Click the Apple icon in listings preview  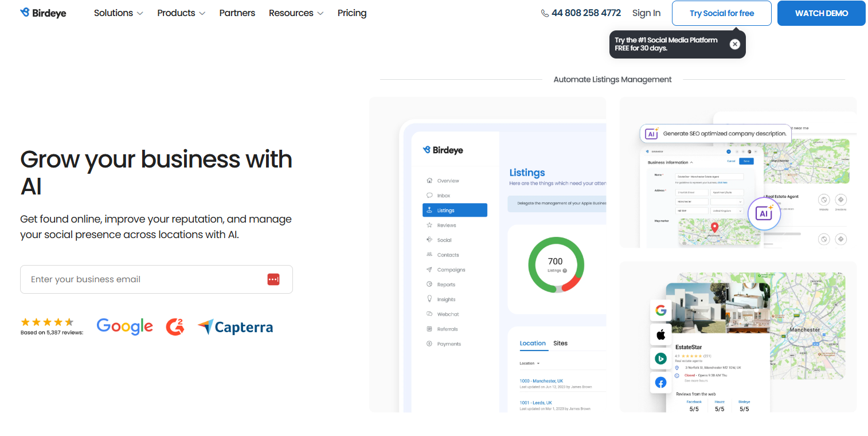coord(660,334)
